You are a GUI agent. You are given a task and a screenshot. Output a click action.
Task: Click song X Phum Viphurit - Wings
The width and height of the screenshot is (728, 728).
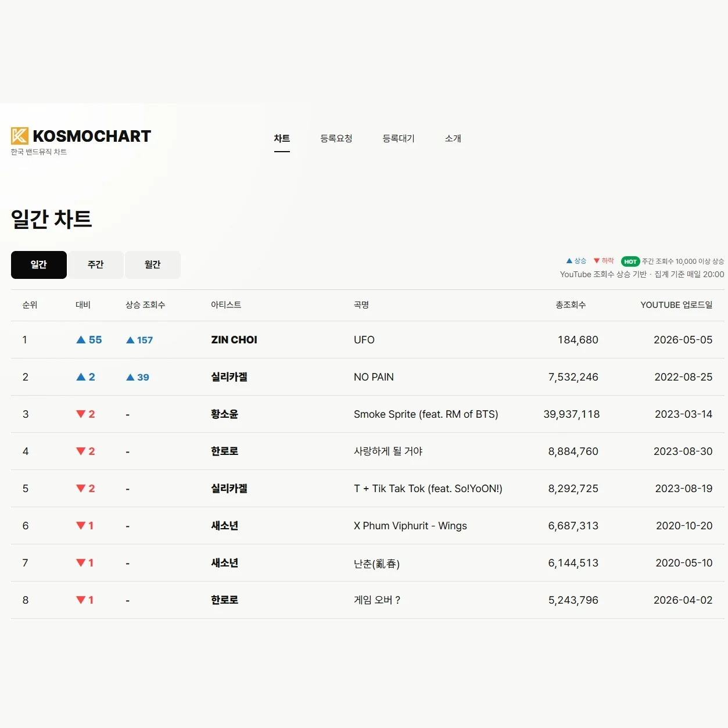(410, 526)
